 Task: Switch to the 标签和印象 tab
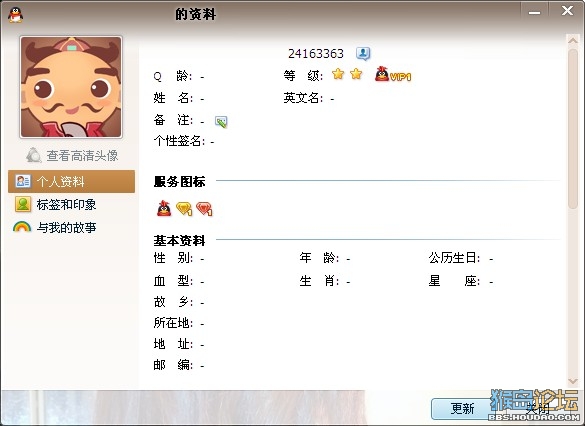click(x=55, y=204)
